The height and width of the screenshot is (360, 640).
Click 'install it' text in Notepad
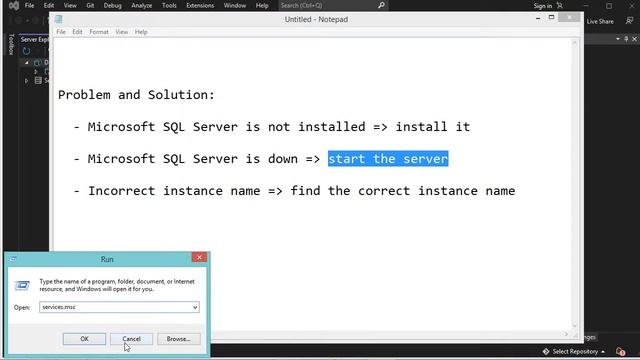click(x=433, y=127)
